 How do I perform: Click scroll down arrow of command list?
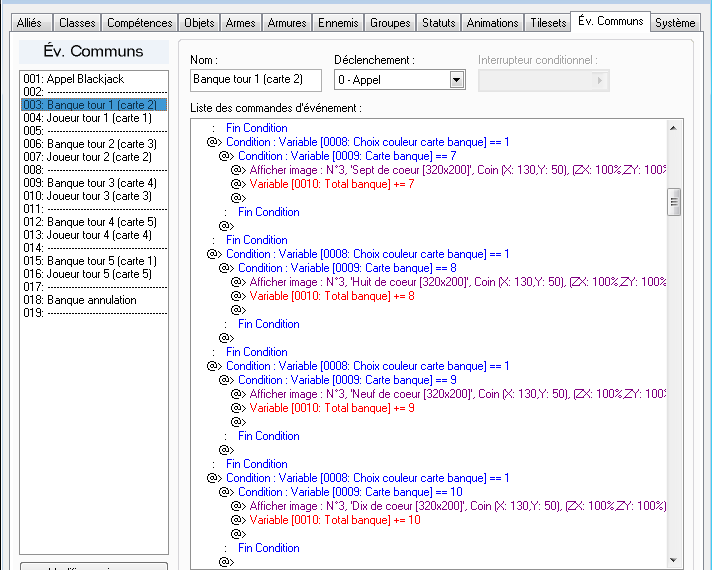(x=673, y=560)
